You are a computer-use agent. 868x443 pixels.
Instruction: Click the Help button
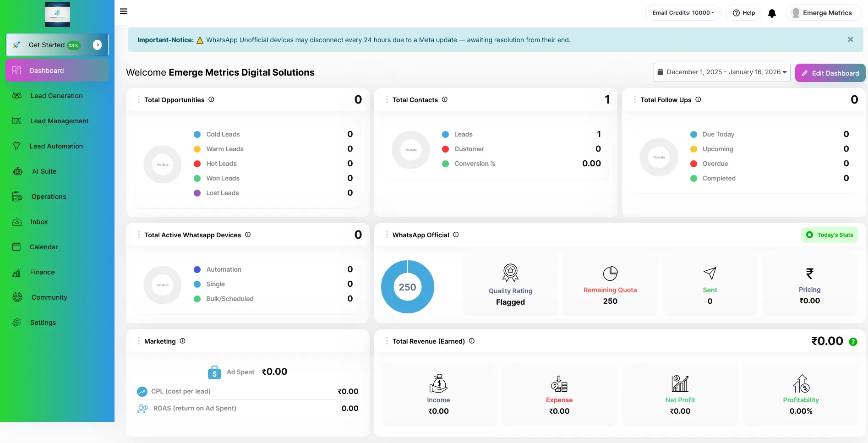pyautogui.click(x=743, y=13)
